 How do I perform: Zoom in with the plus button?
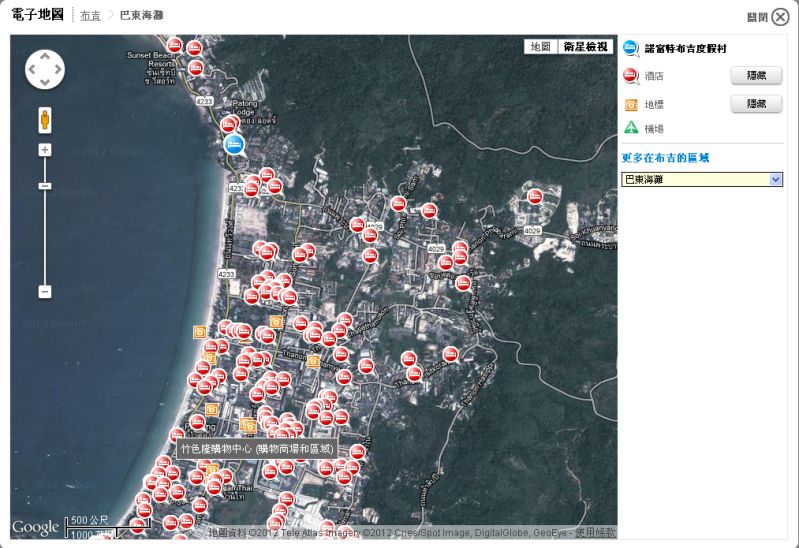tap(45, 150)
